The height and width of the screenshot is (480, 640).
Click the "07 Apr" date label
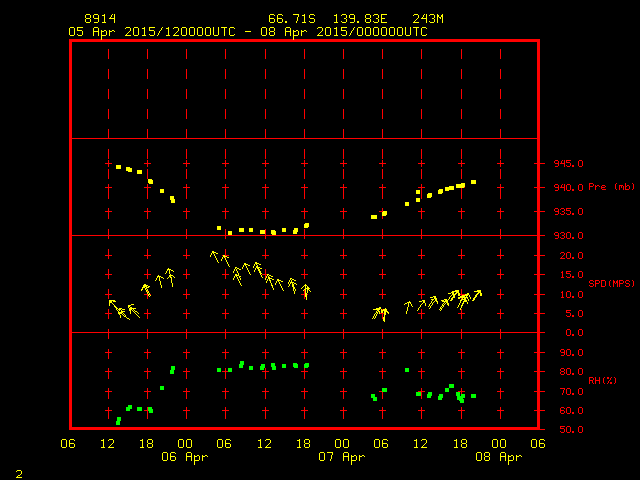pyautogui.click(x=342, y=457)
